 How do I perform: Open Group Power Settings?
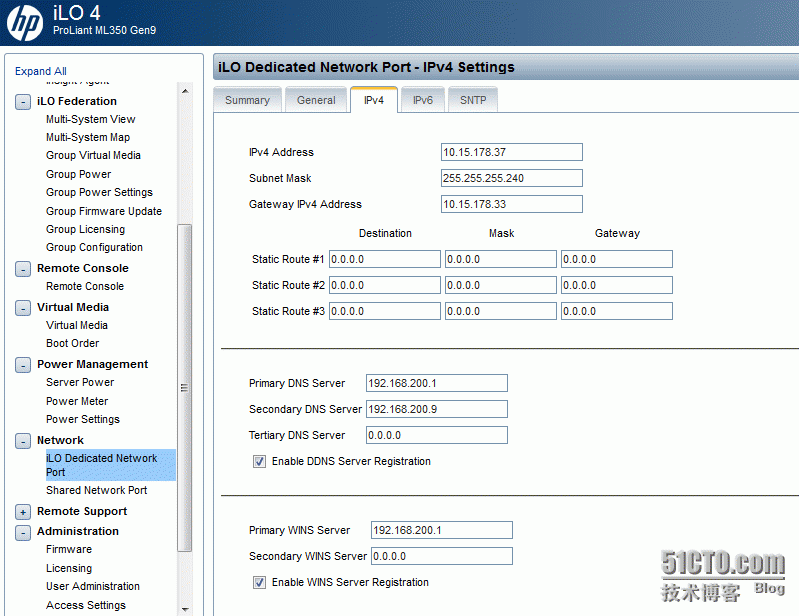click(99, 192)
